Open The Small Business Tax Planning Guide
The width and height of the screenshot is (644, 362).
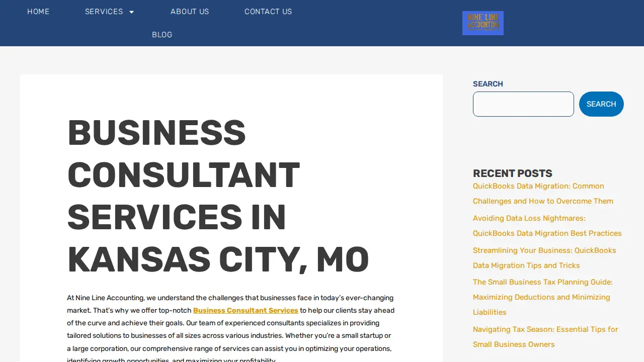(543, 297)
